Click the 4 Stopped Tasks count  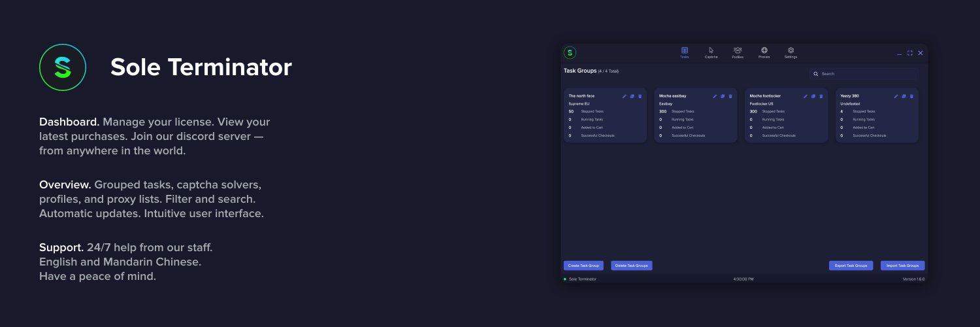coord(841,111)
